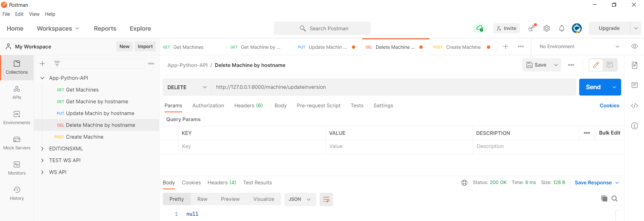644x221 pixels.
Task: Open a new request tab with plus
Action: click(x=506, y=47)
